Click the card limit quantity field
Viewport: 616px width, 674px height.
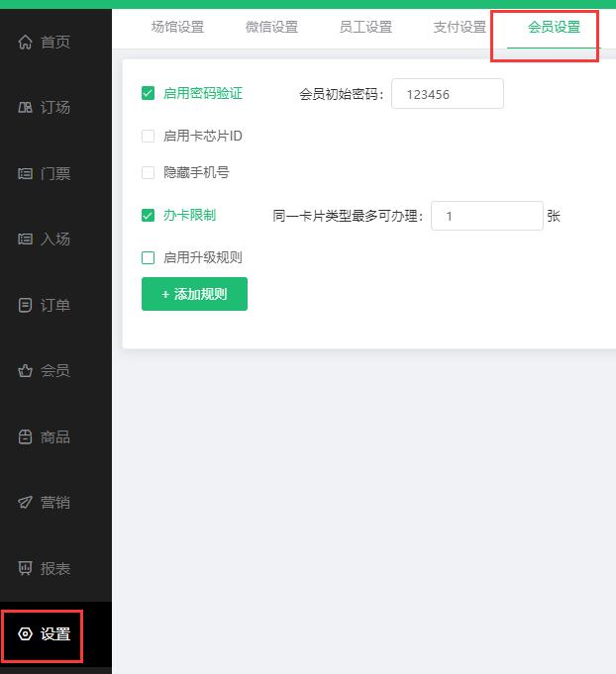coord(487,216)
